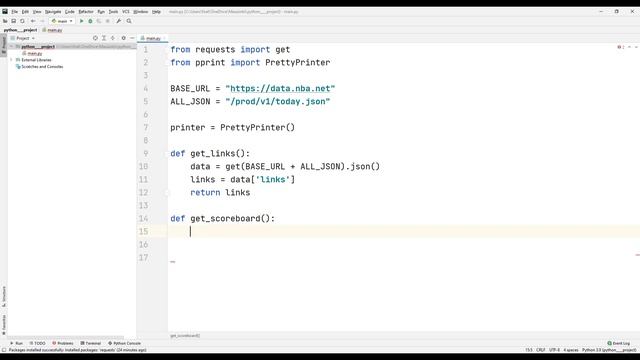Click the cursor position status entry
The height and width of the screenshot is (360, 640).
pos(529,350)
